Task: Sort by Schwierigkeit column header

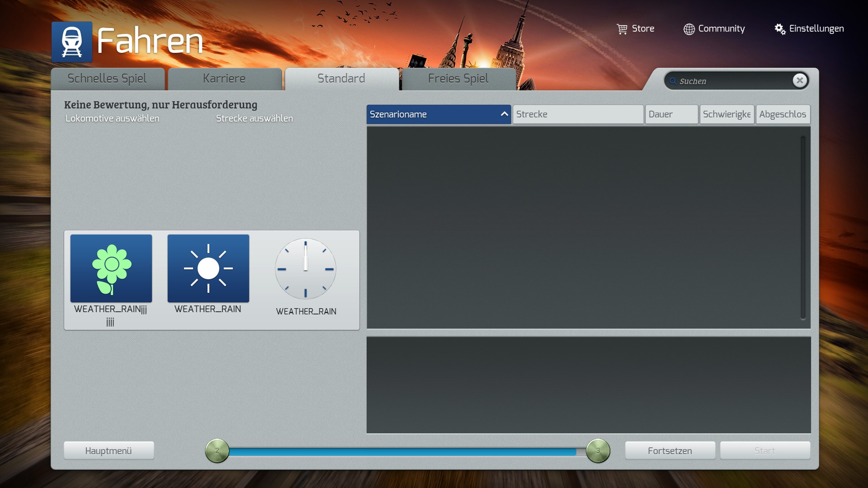Action: coord(726,114)
